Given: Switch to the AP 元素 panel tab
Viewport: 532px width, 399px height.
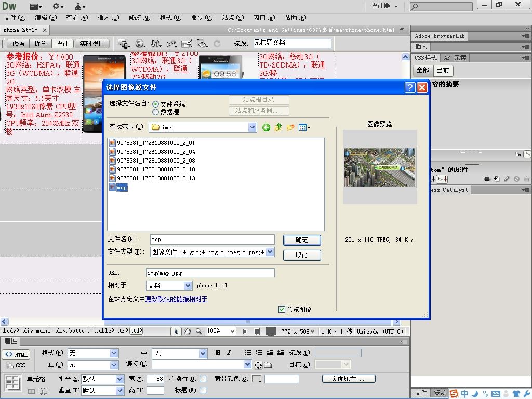Looking at the screenshot, I should [455, 58].
